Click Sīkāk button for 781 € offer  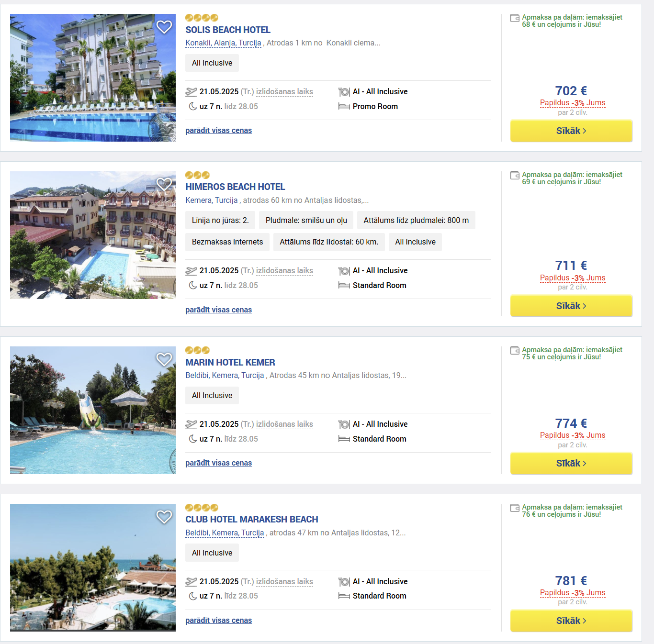click(x=571, y=621)
